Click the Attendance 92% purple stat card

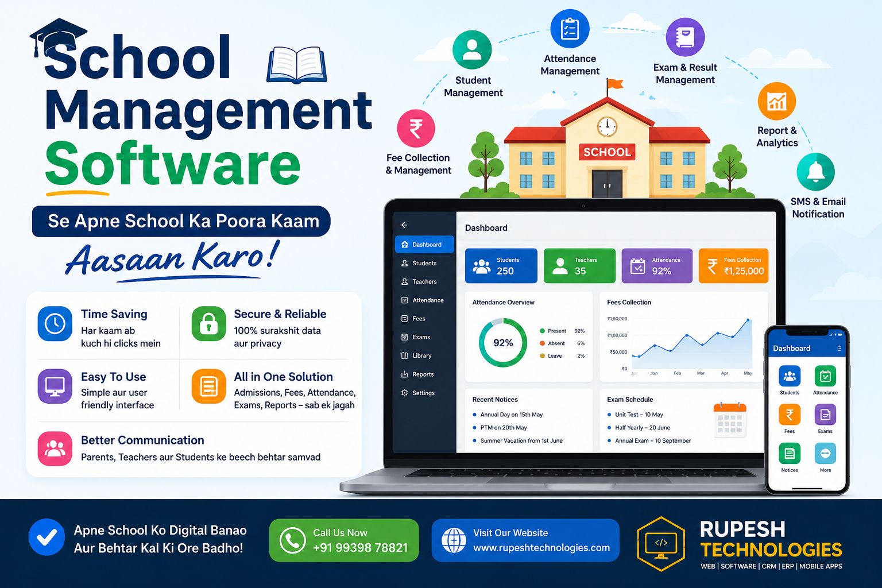(x=657, y=266)
